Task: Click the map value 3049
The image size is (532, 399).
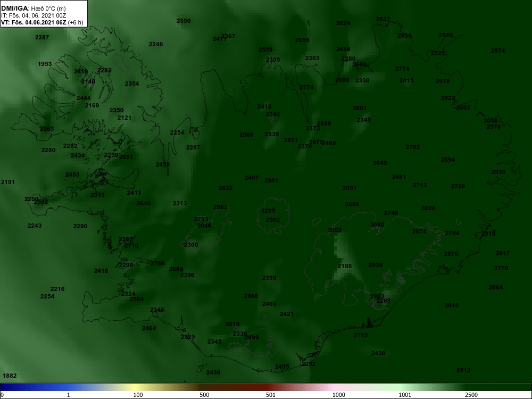Action: point(380,163)
